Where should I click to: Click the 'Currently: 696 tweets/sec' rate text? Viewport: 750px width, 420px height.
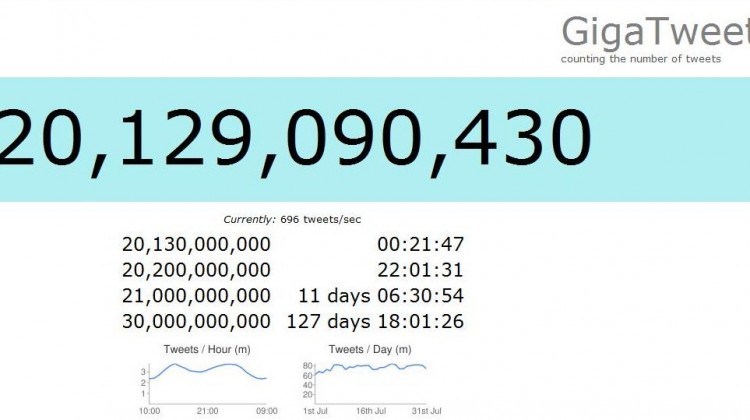coord(292,219)
